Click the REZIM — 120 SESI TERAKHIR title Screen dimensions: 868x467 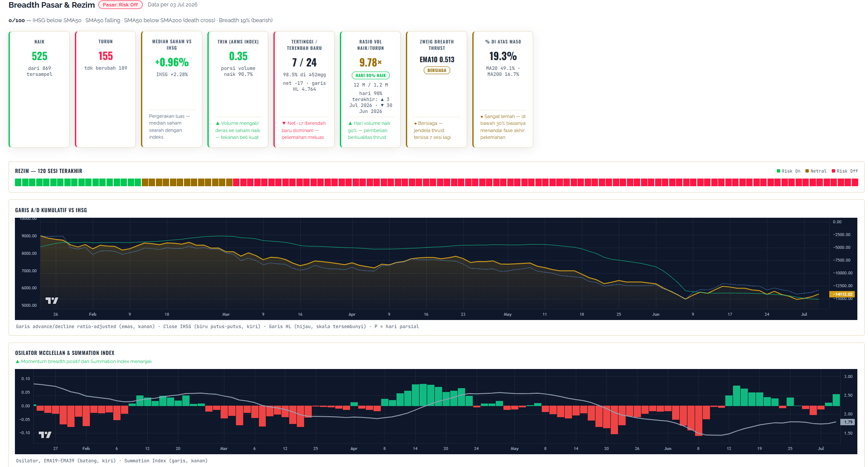(x=49, y=171)
